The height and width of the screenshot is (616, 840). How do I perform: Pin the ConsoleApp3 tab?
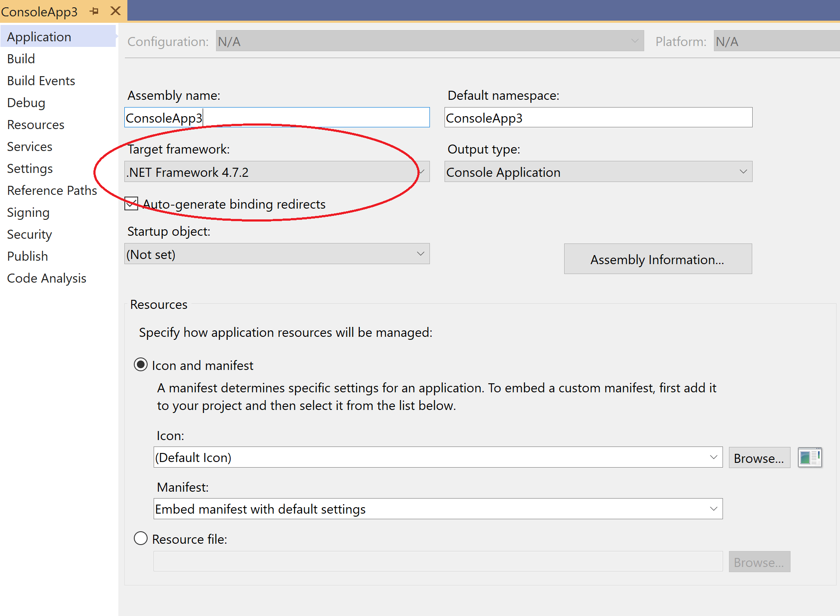pos(94,11)
